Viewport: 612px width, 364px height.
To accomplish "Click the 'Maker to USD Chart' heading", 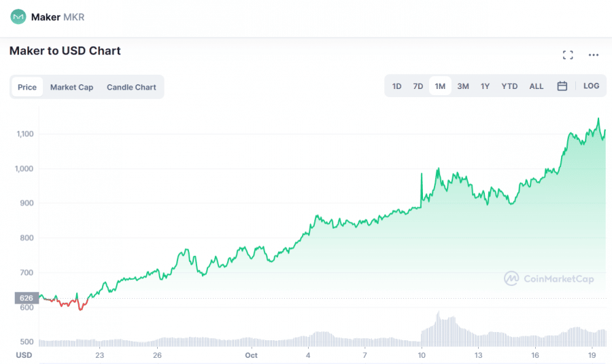I will (65, 51).
